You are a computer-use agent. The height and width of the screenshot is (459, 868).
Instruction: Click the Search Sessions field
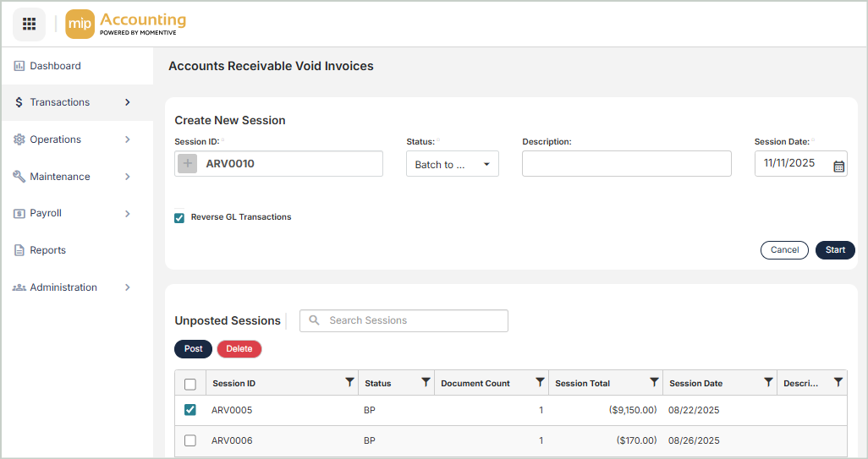coord(413,320)
